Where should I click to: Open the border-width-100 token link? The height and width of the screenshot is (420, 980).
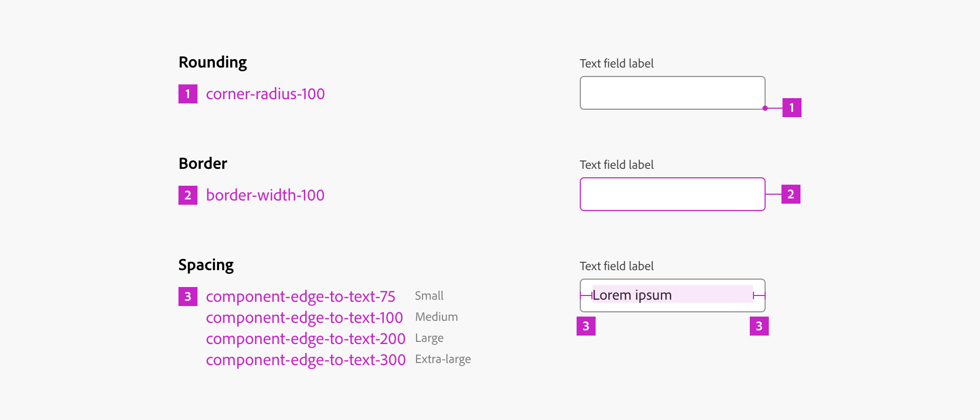[265, 195]
